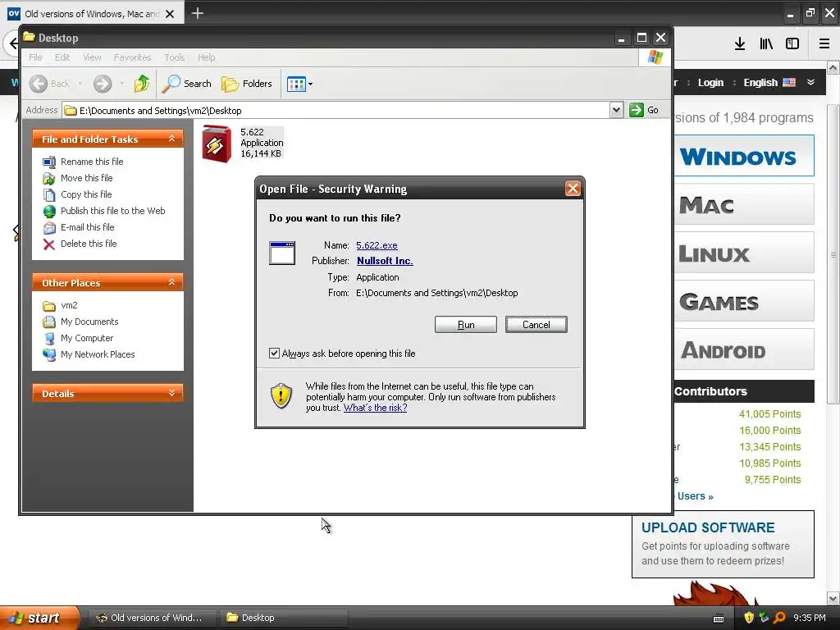Open the Nullsoft Inc. publisher link
Screen dimensions: 840x630
385,261
